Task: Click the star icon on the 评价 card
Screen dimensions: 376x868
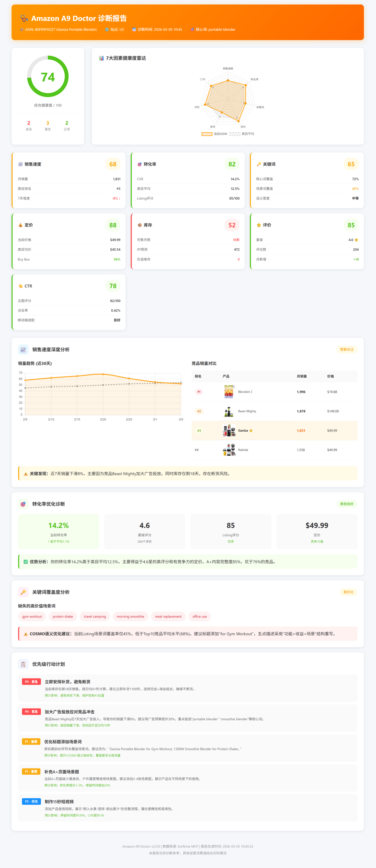Action: [259, 225]
